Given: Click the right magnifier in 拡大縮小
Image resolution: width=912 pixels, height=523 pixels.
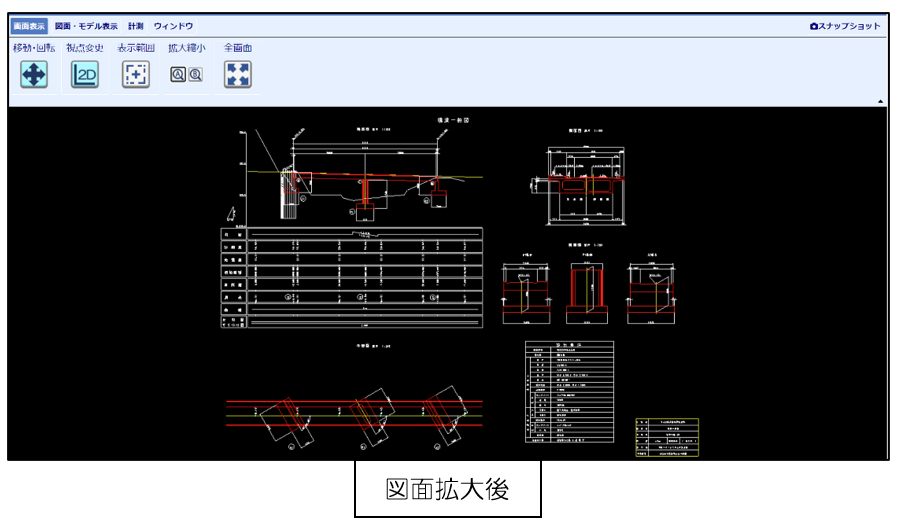Looking at the screenshot, I should (195, 74).
